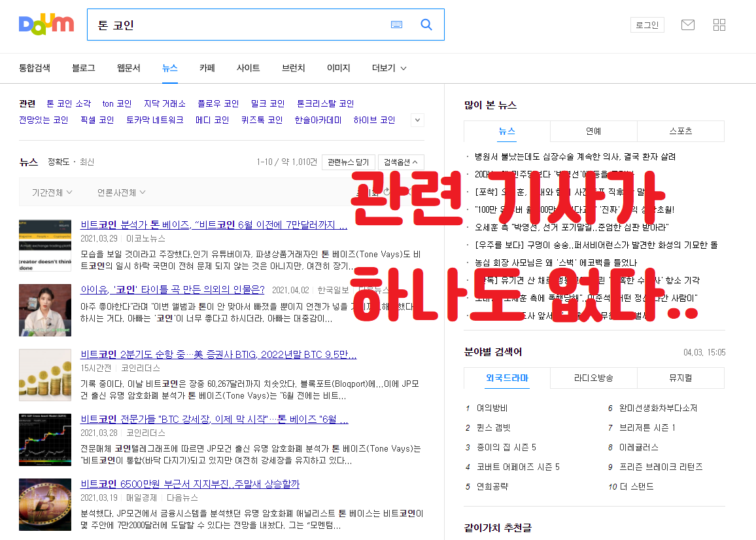The width and height of the screenshot is (756, 540).
Task: Click the bitcoin coin thumbnail
Action: click(x=45, y=504)
